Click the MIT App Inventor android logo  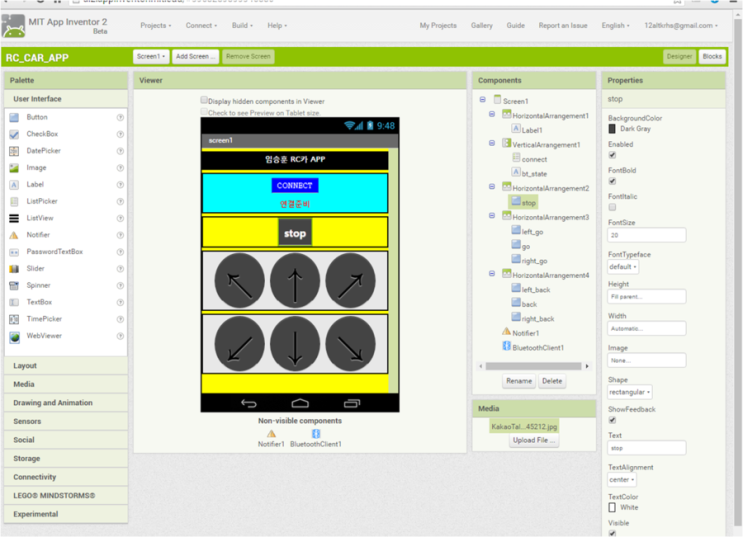13,26
